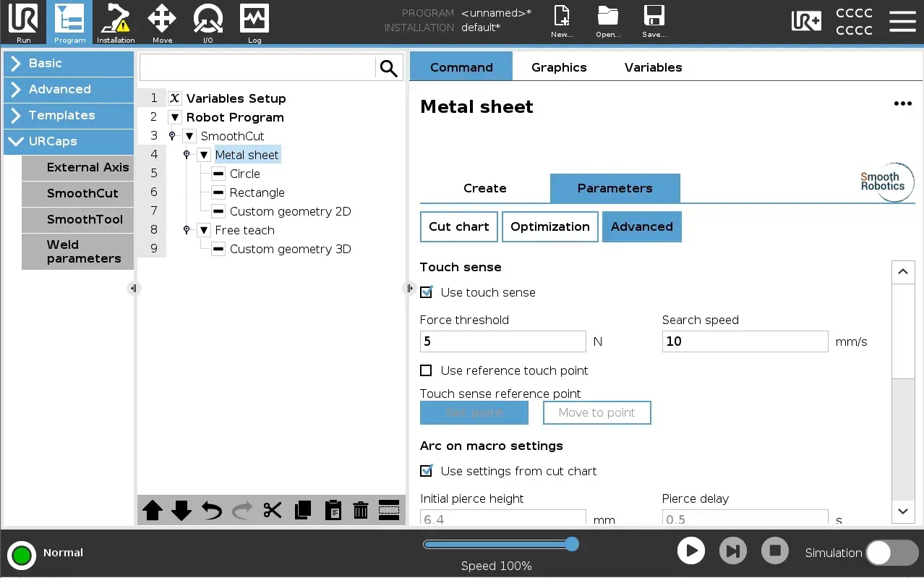Delete the selected node with trash icon

[x=361, y=510]
